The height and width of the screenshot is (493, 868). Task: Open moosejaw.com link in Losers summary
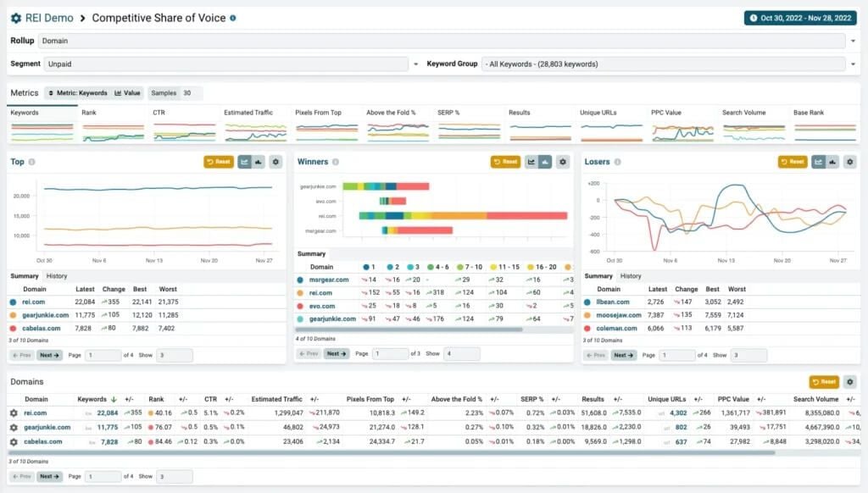point(618,315)
